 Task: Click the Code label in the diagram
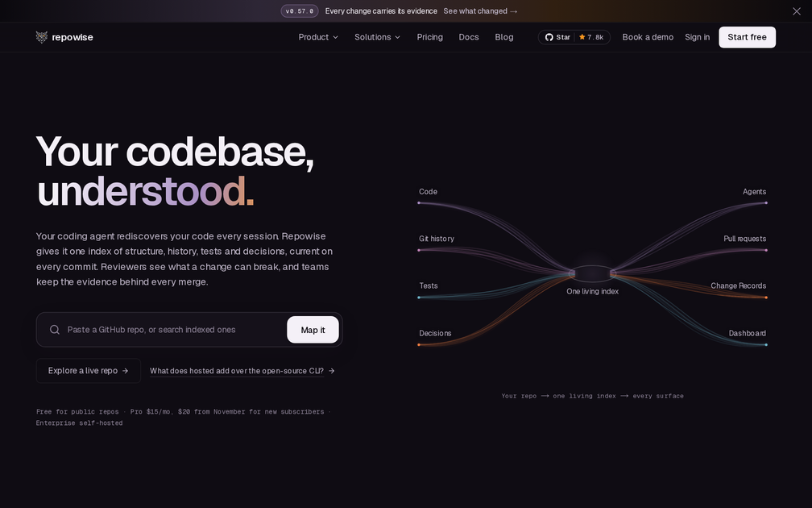click(428, 192)
